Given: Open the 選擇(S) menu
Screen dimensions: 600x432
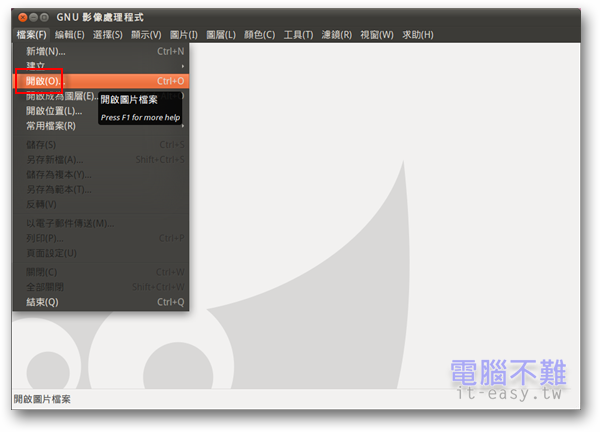Looking at the screenshot, I should pos(107,35).
